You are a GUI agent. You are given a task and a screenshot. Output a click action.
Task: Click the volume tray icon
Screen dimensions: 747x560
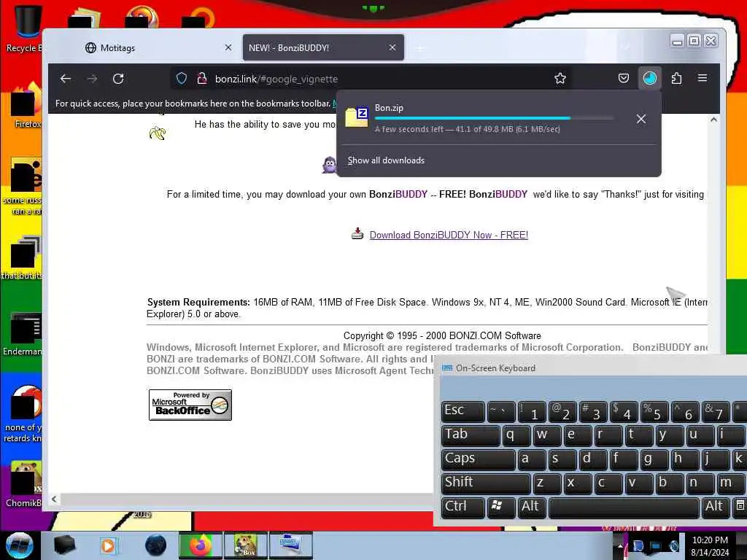673,545
